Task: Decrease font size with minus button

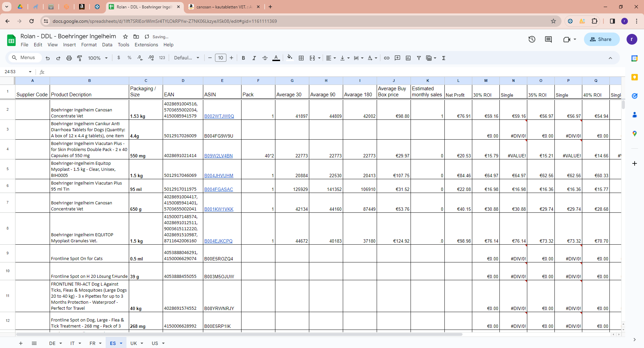Action: pos(210,58)
